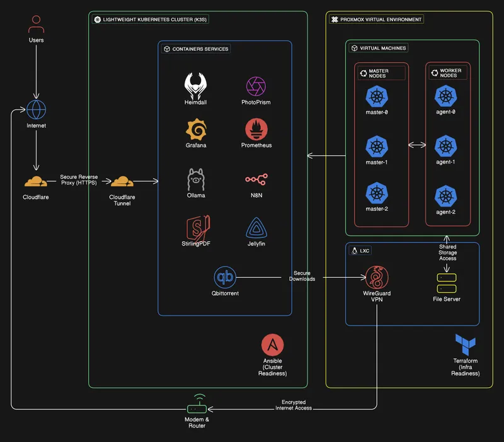
Task: Select the "Ansible (Cluster Readiness)" caption
Action: pos(273,367)
